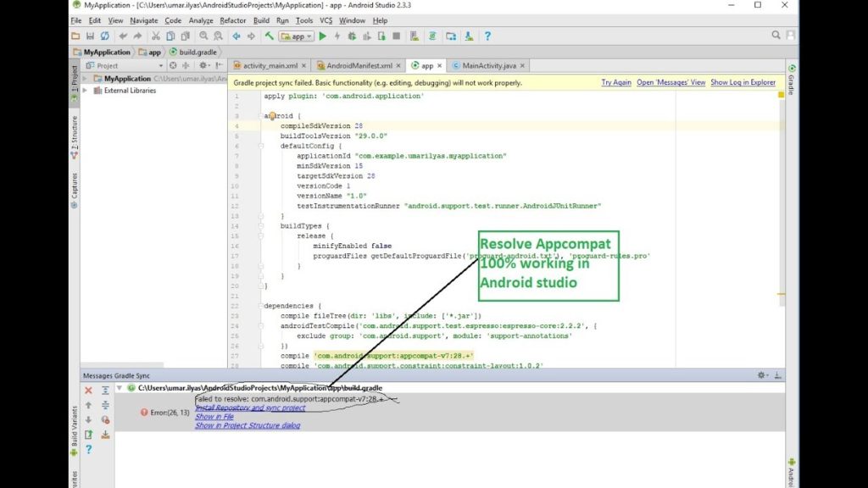Expand the External Libraries tree node
Screen dimensions: 868x488
(85, 90)
